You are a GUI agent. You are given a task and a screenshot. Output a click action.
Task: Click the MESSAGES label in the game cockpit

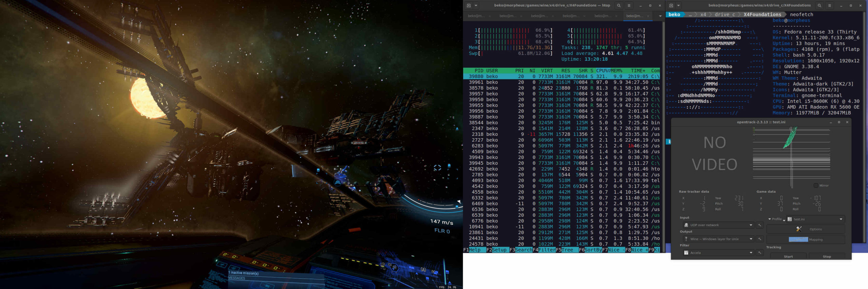pyautogui.click(x=237, y=278)
